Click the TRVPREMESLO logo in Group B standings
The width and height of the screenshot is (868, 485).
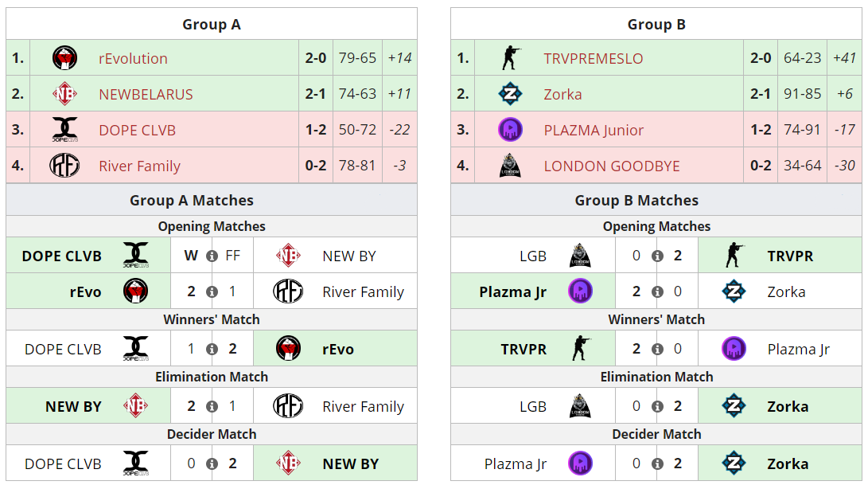510,58
